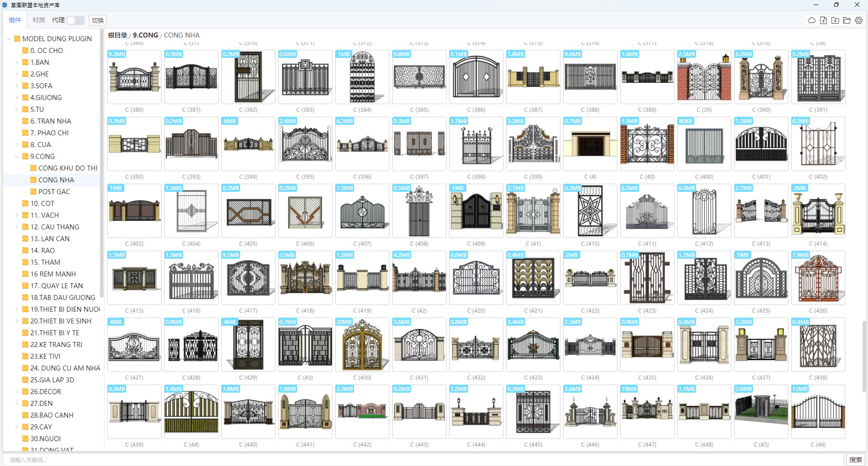Open settings via the gear icon
This screenshot has height=466, width=868.
(x=859, y=20)
